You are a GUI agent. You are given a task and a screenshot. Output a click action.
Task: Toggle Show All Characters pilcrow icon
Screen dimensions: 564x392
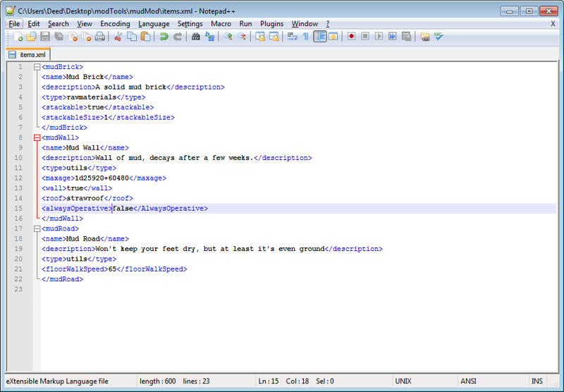click(306, 37)
